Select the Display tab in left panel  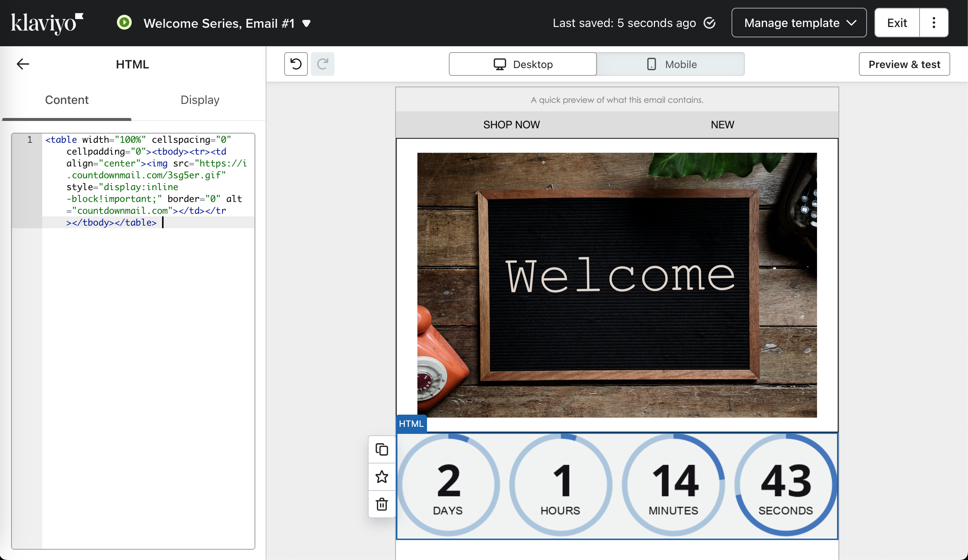click(x=199, y=99)
